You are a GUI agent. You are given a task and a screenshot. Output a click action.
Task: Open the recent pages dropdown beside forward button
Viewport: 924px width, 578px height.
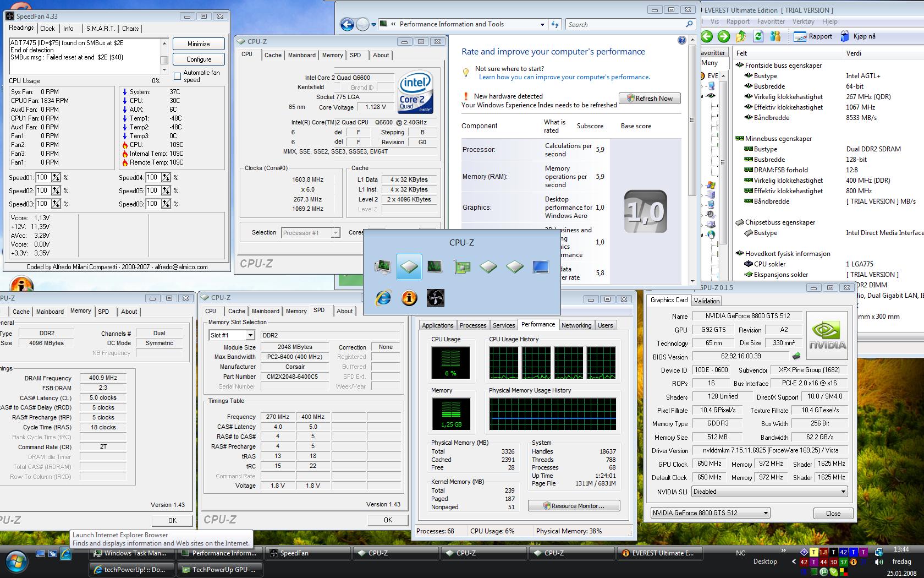(373, 24)
